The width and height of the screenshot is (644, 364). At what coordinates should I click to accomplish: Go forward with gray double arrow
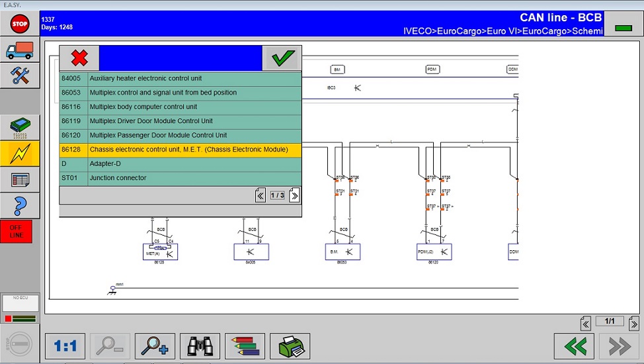tap(619, 346)
